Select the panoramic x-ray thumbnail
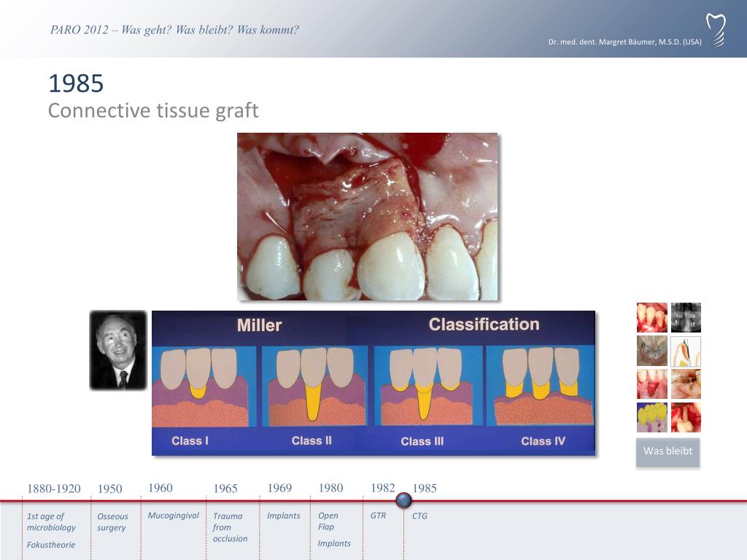 pos(686,318)
